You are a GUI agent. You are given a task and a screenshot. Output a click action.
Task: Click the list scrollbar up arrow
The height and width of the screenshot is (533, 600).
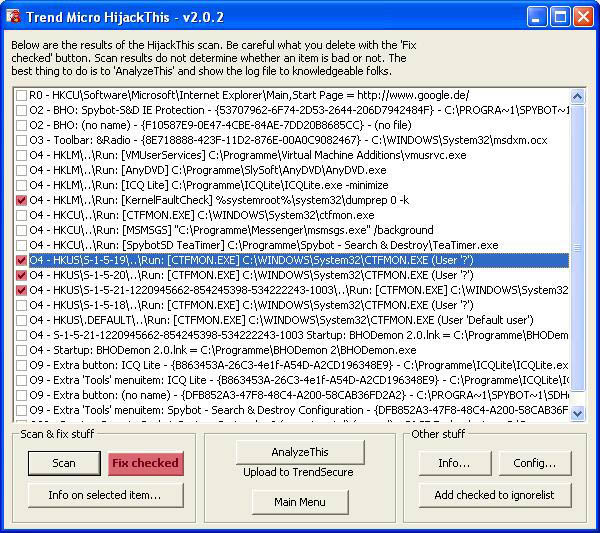(577, 96)
